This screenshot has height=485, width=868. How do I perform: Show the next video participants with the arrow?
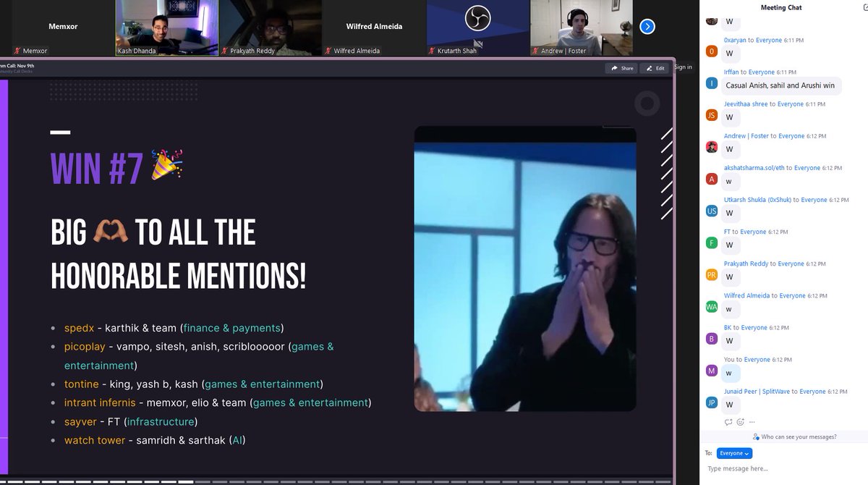point(647,26)
